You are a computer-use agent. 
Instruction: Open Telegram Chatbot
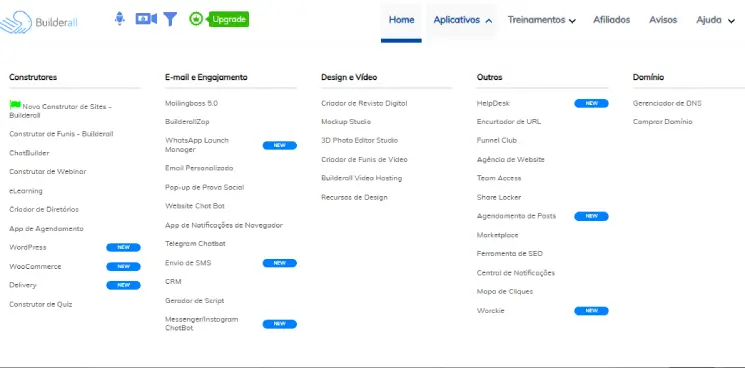coord(195,244)
